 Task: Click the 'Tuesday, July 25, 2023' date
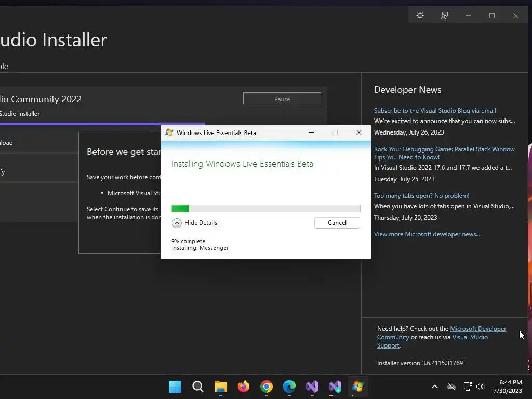[x=404, y=179]
